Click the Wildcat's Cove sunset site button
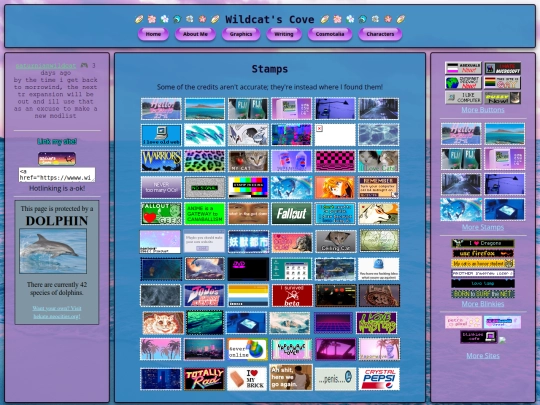Screen dimensions: 540x405 click(57, 159)
